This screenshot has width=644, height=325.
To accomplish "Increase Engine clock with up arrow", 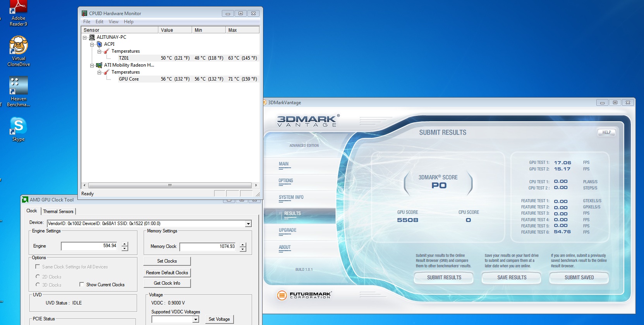I will pyautogui.click(x=125, y=244).
